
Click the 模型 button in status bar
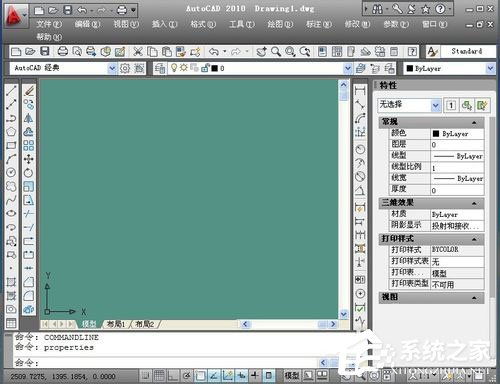292,376
